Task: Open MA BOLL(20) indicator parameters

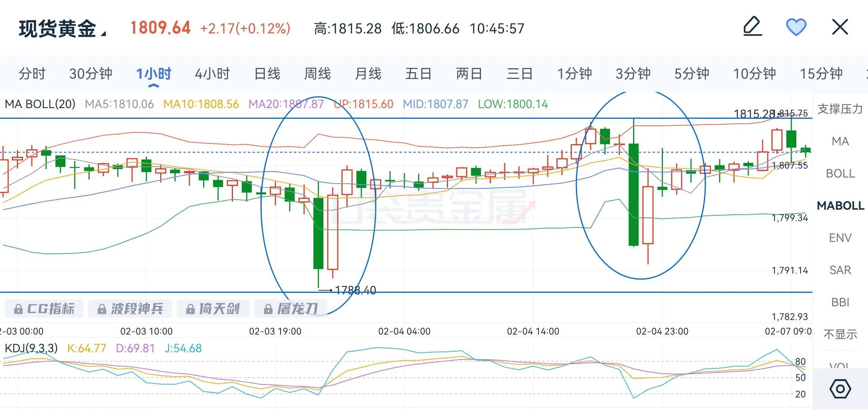Action: coord(40,104)
